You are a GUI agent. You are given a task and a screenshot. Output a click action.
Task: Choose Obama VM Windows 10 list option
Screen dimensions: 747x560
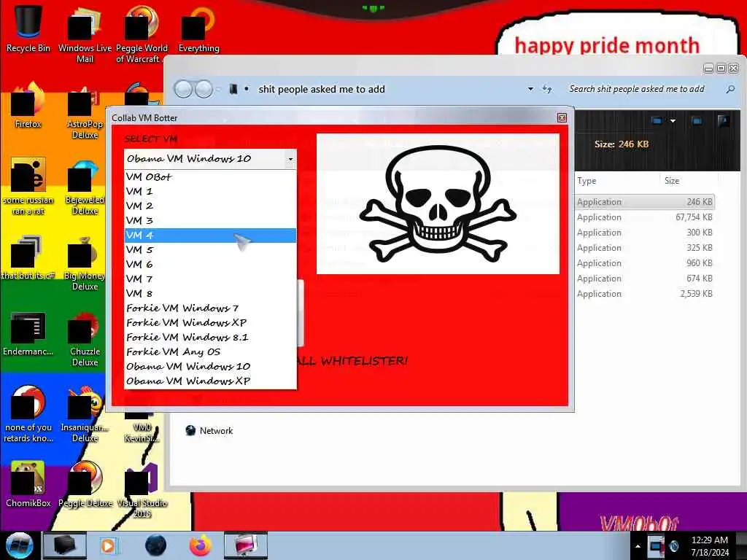[x=210, y=367]
